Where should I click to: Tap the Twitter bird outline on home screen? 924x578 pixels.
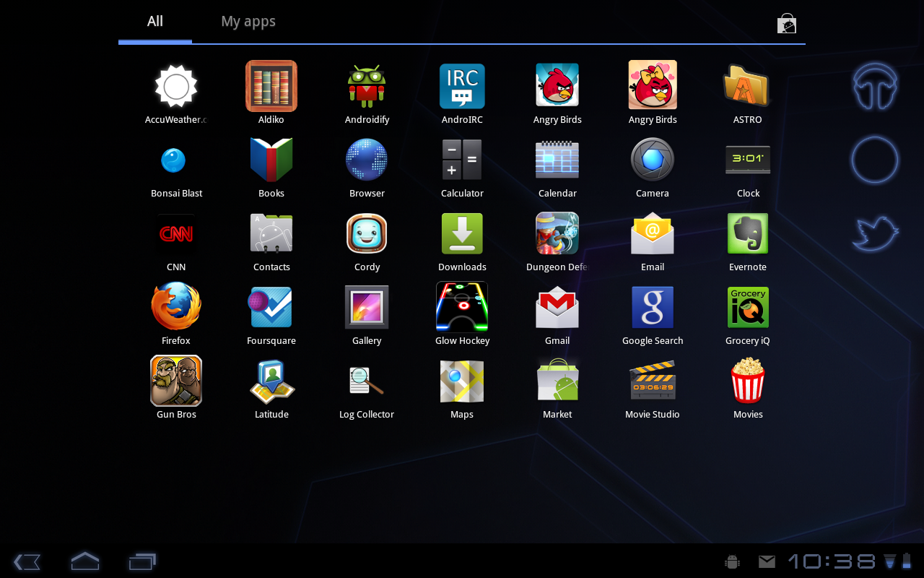875,233
